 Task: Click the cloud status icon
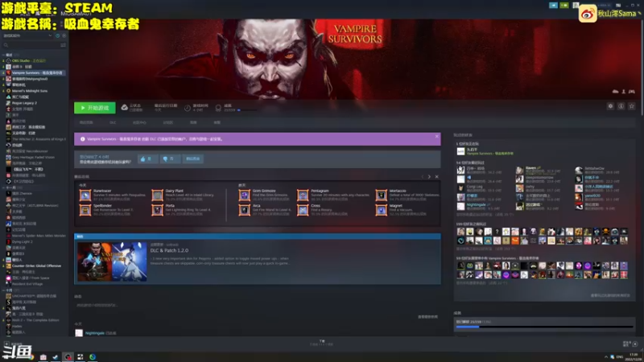pyautogui.click(x=125, y=108)
